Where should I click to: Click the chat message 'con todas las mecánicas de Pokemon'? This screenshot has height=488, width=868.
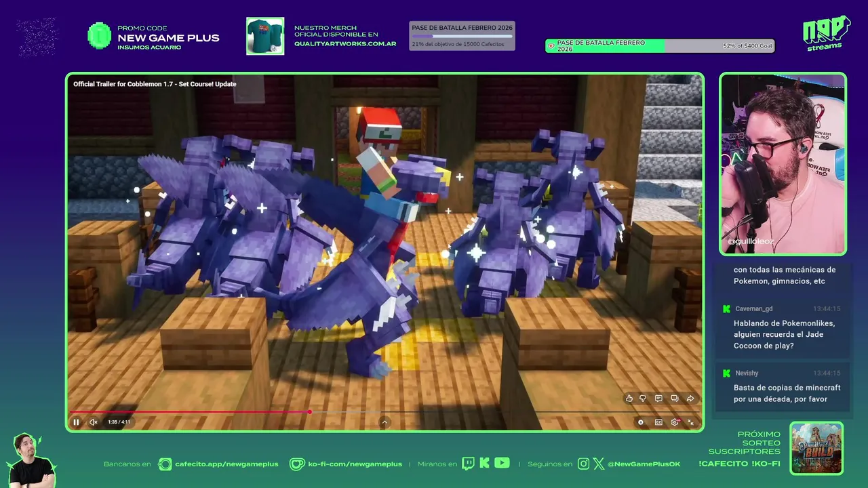tap(785, 275)
